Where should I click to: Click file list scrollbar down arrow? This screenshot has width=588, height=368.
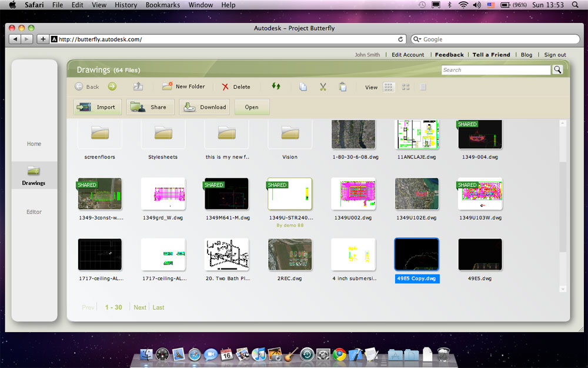pos(563,289)
